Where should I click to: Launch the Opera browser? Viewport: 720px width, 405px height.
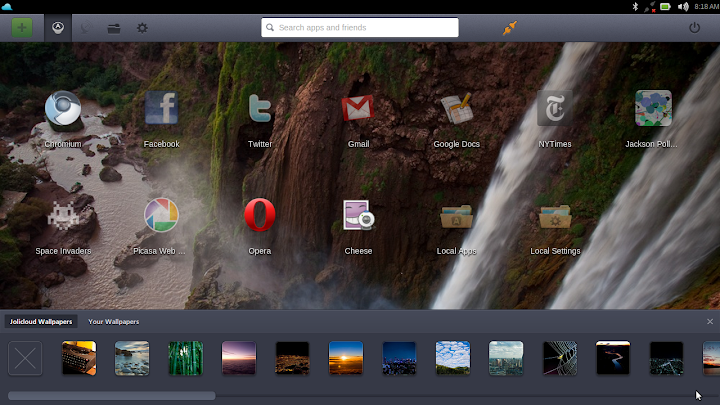[260, 216]
